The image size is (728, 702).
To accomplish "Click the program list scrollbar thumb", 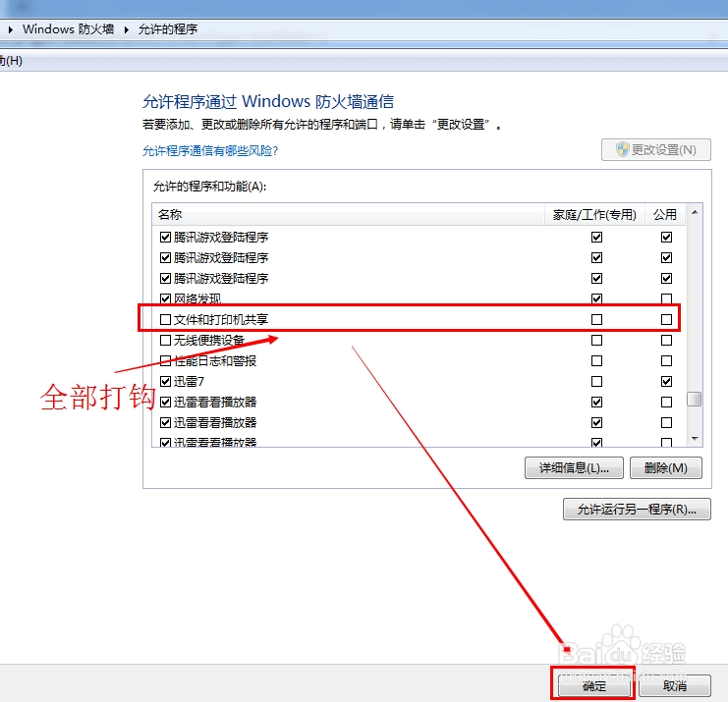I will click(695, 399).
